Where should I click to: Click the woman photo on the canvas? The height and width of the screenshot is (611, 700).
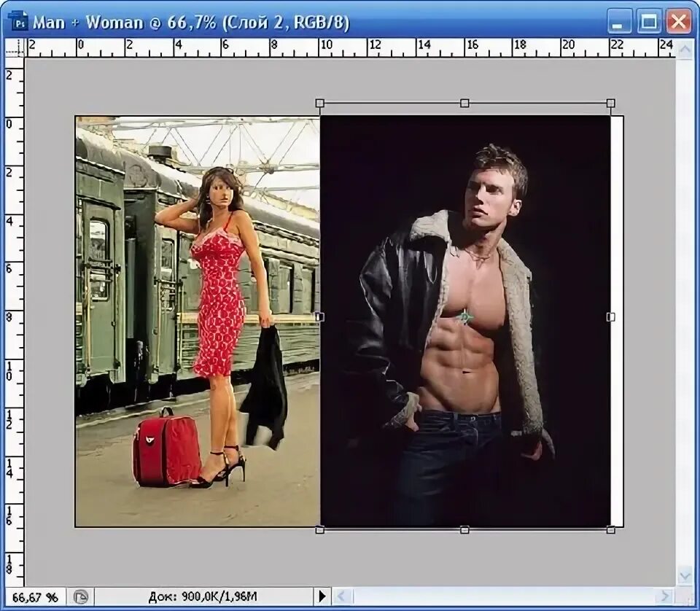(198, 322)
